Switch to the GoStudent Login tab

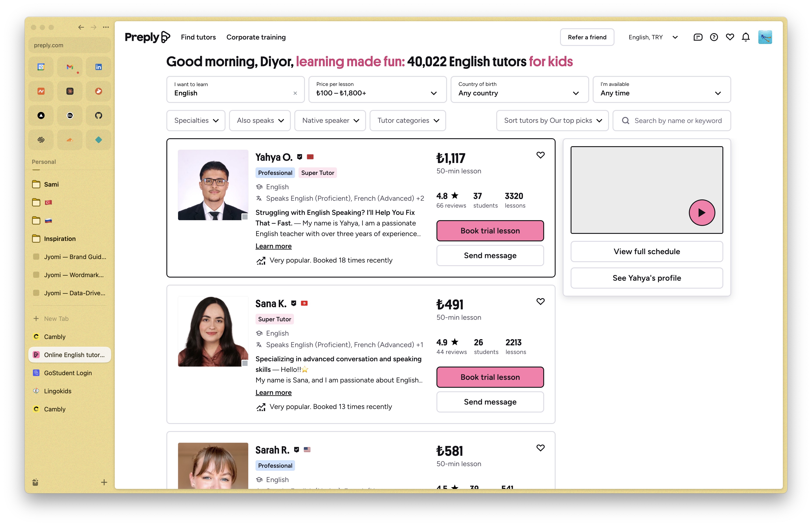[68, 373]
